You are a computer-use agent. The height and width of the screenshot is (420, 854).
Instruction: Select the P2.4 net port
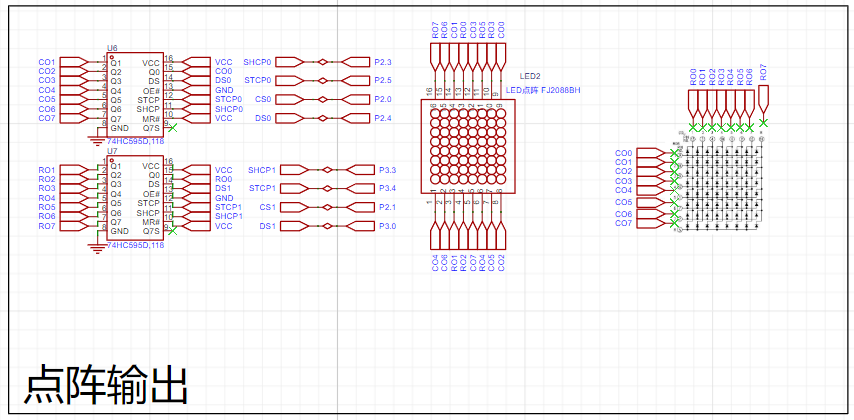[356, 118]
